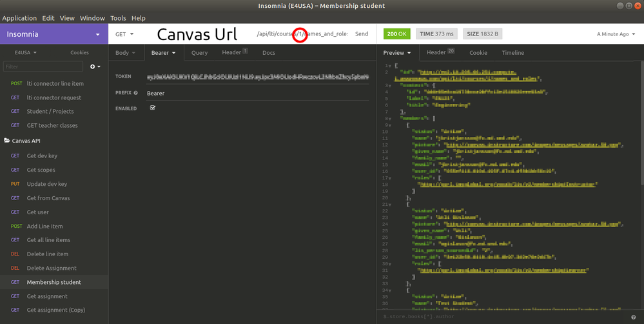The width and height of the screenshot is (644, 324).
Task: Click the sidebar Filter field
Action: pyautogui.click(x=43, y=66)
